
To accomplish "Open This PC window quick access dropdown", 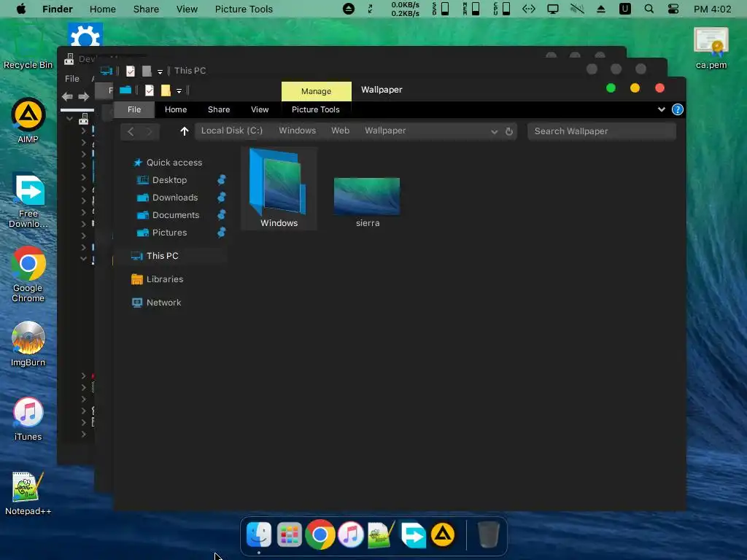I will coord(160,71).
